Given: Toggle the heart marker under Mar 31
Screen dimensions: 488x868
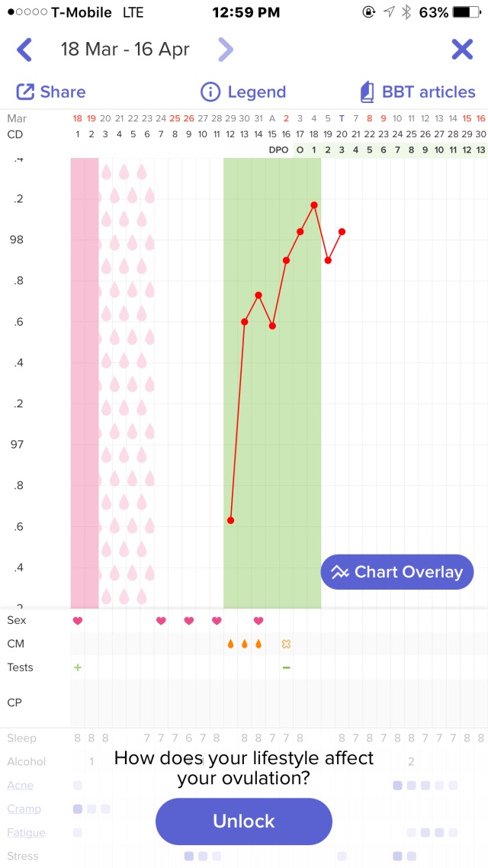Looking at the screenshot, I should click(x=258, y=620).
